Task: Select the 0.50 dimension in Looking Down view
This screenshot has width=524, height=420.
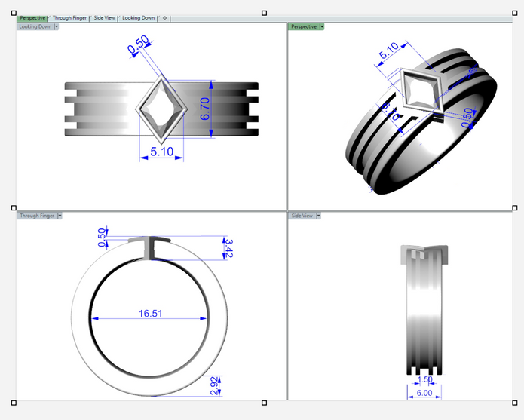Action: pos(138,44)
